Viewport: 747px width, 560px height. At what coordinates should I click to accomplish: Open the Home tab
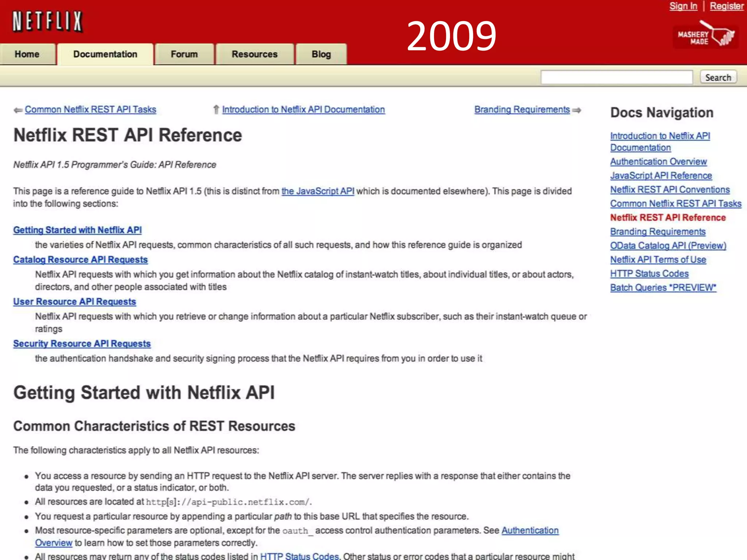click(x=27, y=54)
